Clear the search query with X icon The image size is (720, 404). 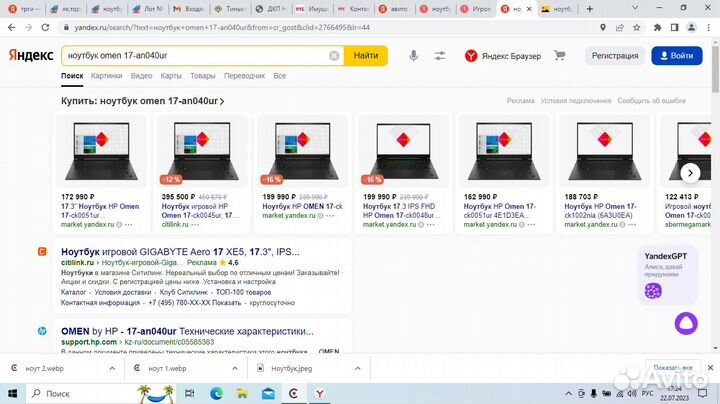[334, 56]
